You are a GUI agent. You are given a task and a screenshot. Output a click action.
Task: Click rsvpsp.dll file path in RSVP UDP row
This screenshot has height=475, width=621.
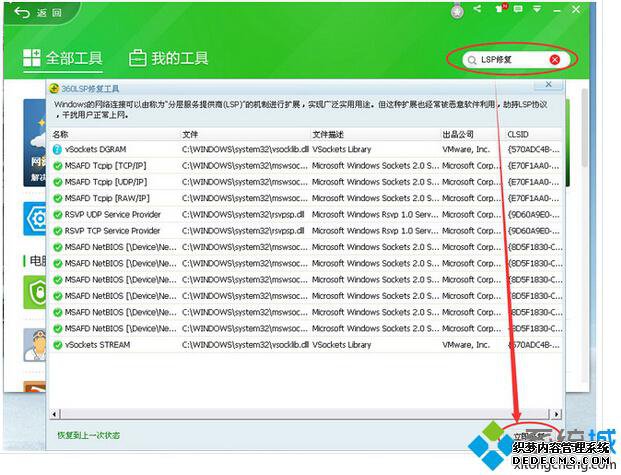[243, 215]
